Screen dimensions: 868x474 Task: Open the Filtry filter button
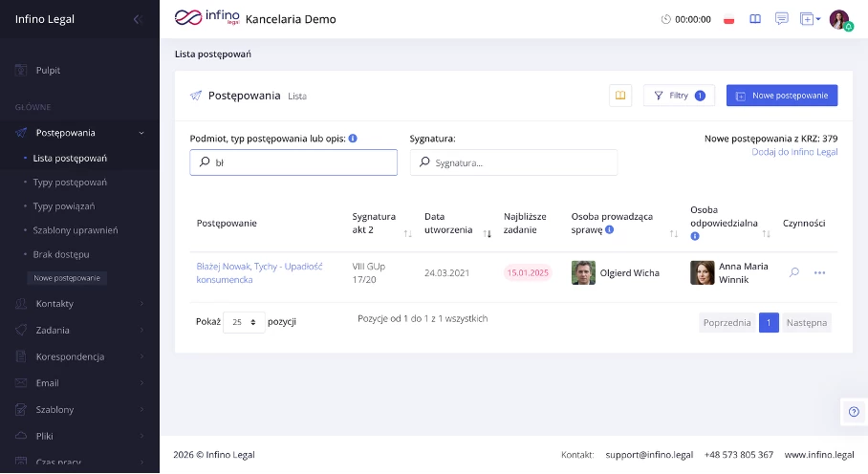coord(680,96)
